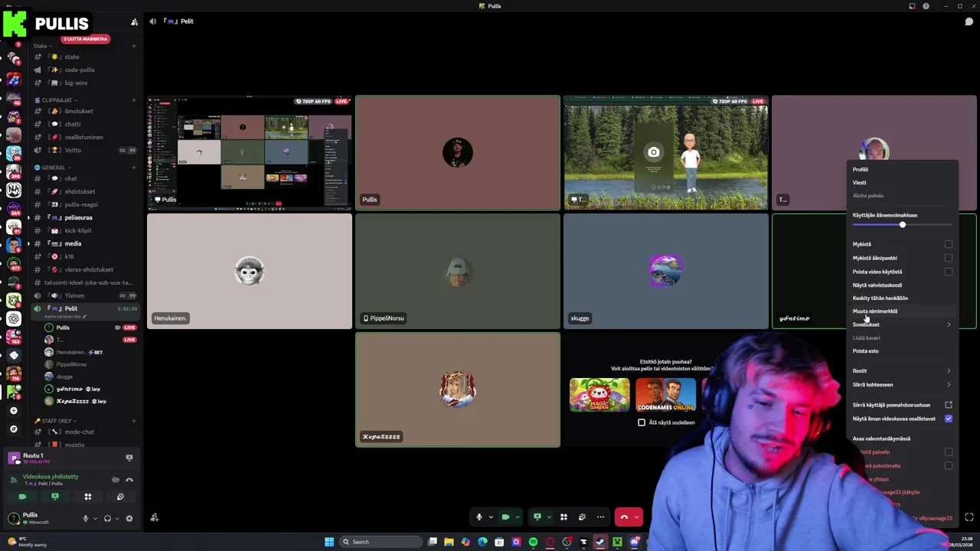Open user settings gear

coord(129,518)
